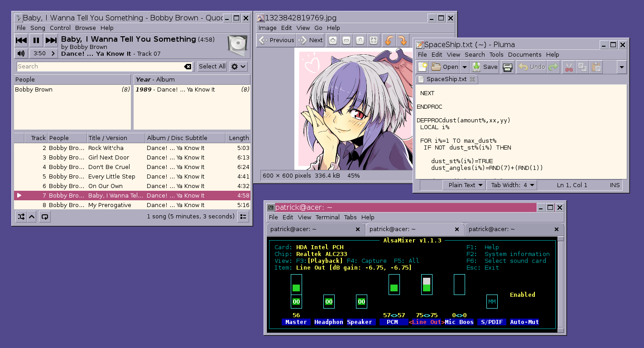Click the Select All button
This screenshot has height=348, width=644.
click(212, 67)
